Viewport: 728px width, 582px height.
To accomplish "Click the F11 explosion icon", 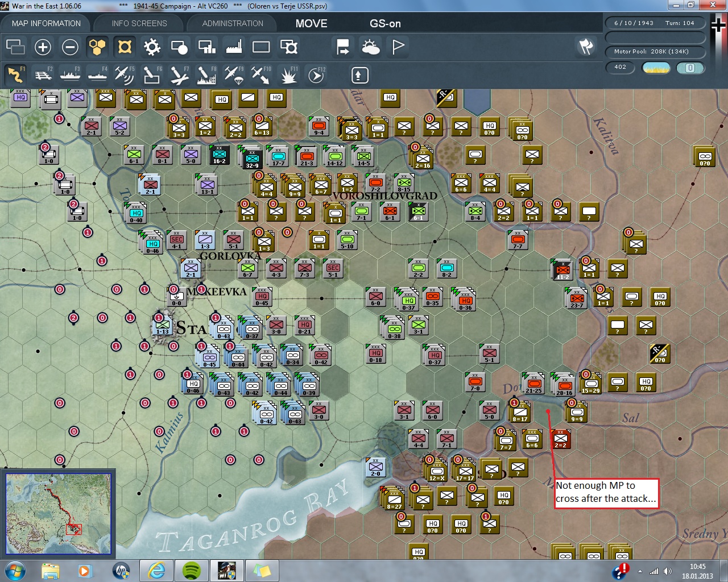I will (288, 75).
